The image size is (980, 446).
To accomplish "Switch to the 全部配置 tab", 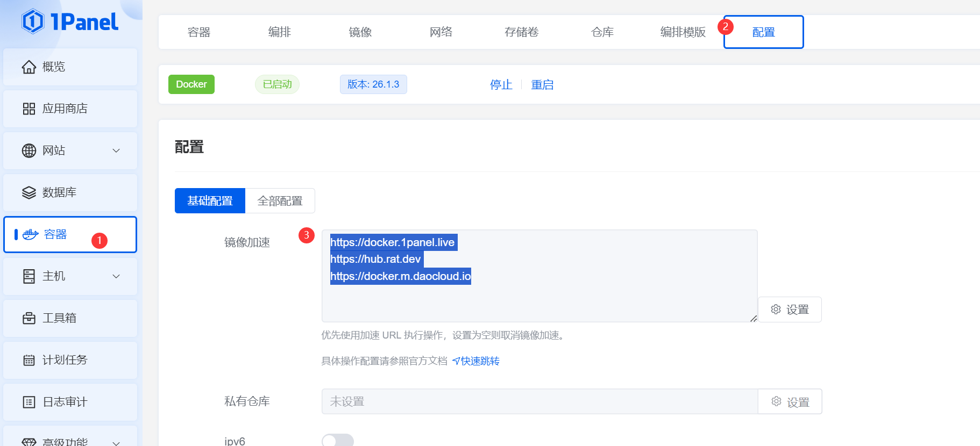I will tap(280, 201).
